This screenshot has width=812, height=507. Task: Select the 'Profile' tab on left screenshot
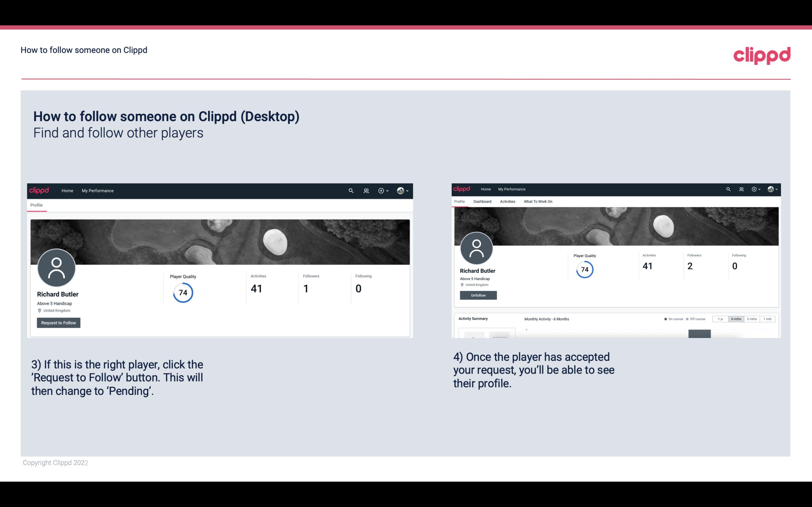click(36, 205)
